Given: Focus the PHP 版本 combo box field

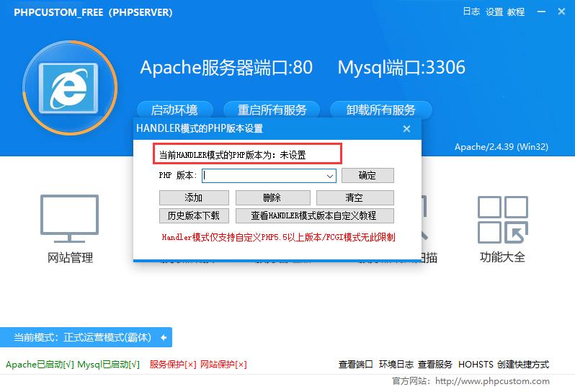Looking at the screenshot, I should 269,176.
